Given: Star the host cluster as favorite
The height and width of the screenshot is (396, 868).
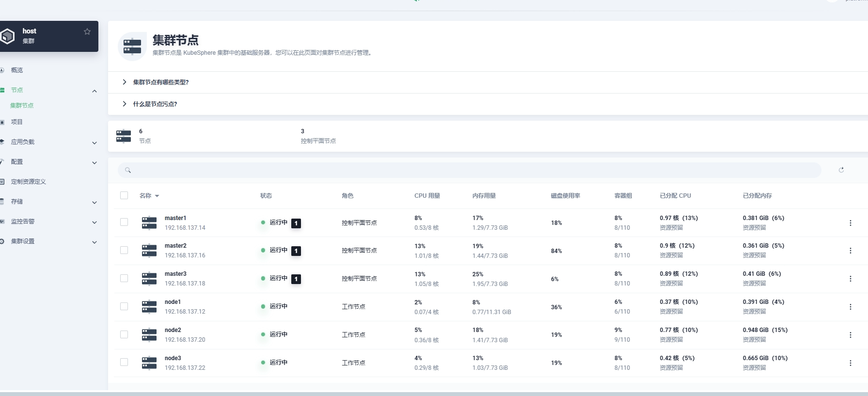Looking at the screenshot, I should pos(87,32).
